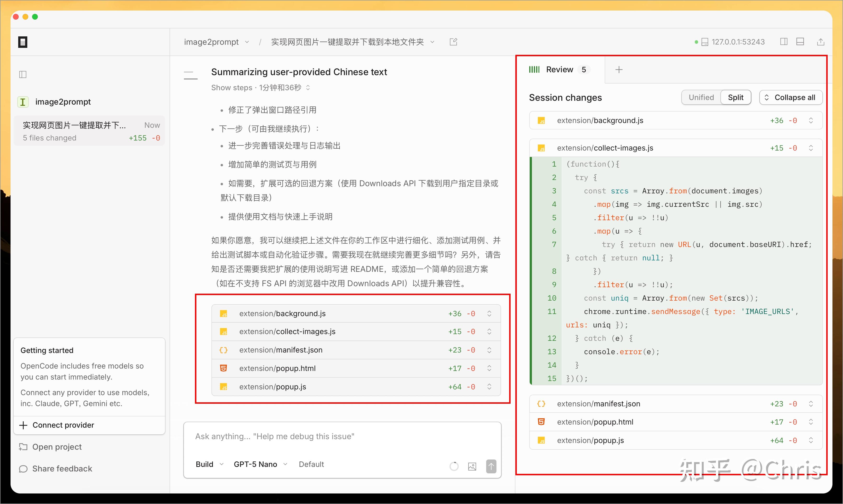The height and width of the screenshot is (504, 843).
Task: Open new session edit icon in header
Action: pos(453,42)
